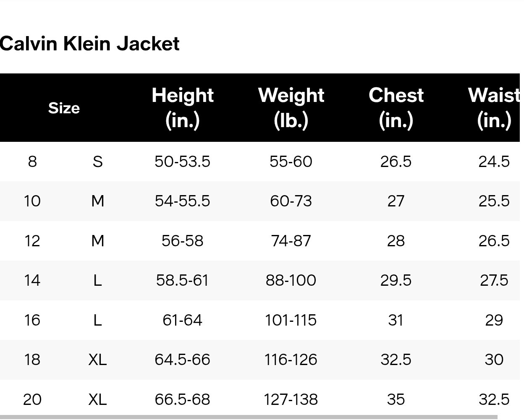Click the Size column header
Viewport: 524px width, 420px height.
point(64,108)
